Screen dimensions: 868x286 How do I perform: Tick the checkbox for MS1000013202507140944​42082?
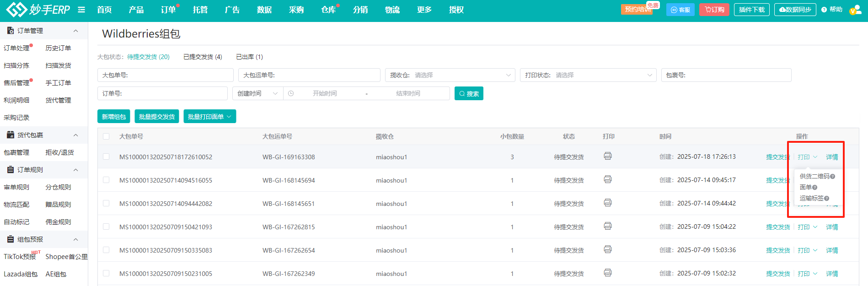(x=106, y=203)
